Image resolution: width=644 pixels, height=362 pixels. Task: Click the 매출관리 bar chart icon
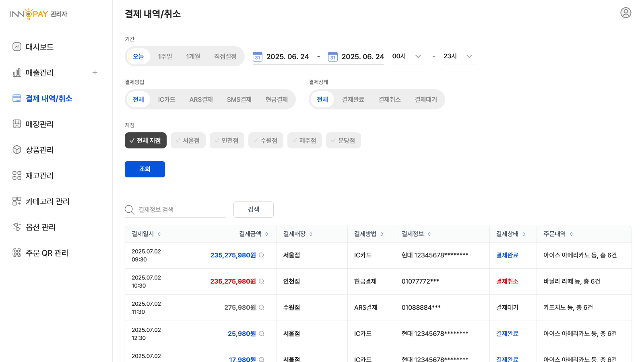pos(17,72)
